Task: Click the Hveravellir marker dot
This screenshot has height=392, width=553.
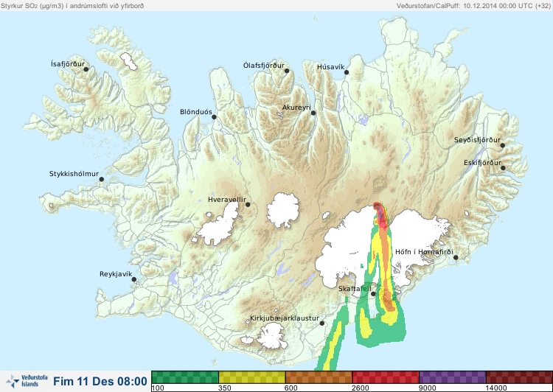Action: [248, 204]
